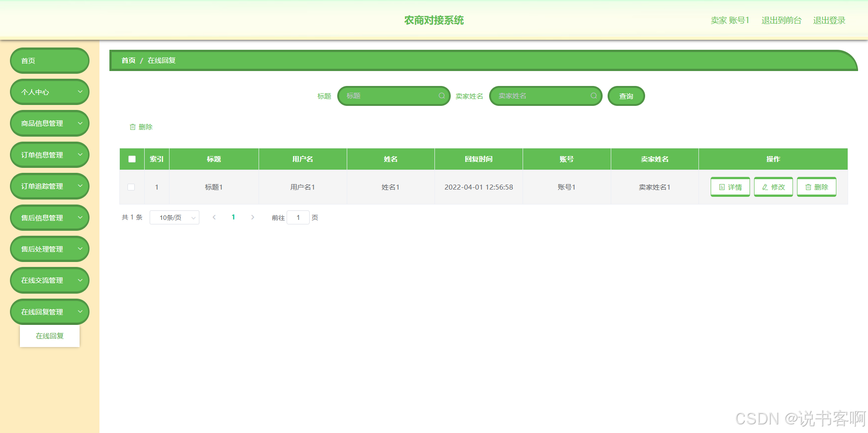Collapse the 在线回复管理 menu
Viewport: 868px width, 433px height.
click(x=50, y=312)
